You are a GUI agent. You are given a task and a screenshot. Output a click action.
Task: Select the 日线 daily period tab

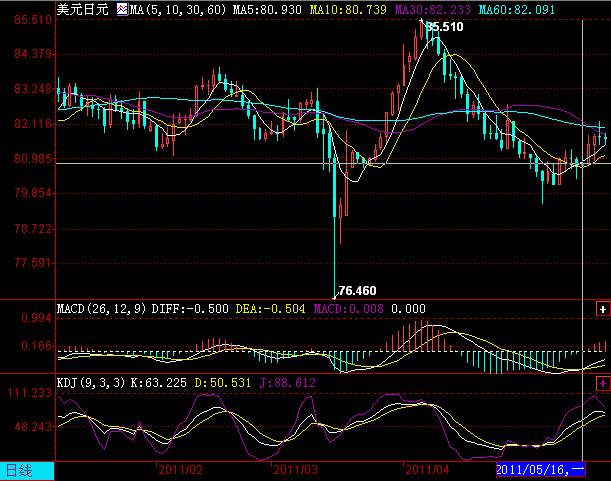(x=27, y=471)
